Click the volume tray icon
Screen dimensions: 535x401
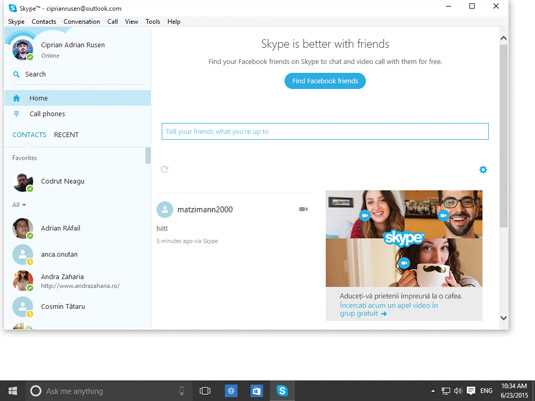(458, 391)
